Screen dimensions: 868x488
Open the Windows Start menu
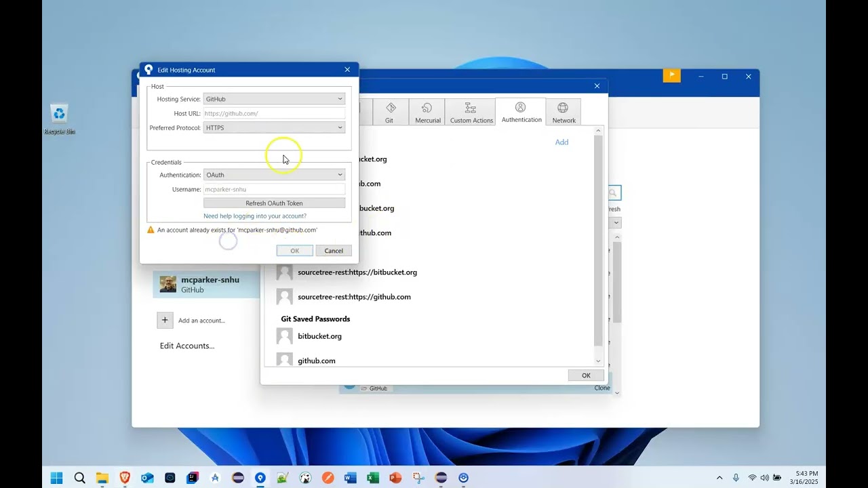click(57, 478)
